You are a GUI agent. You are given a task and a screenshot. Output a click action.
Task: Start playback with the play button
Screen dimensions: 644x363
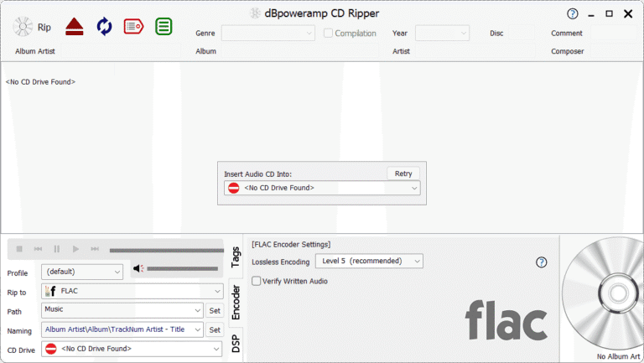point(75,249)
